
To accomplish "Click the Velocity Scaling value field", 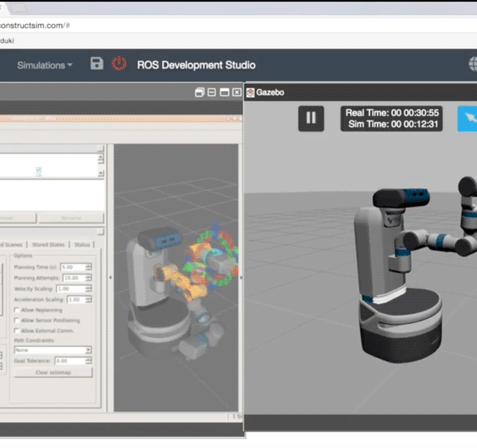I will (72, 289).
